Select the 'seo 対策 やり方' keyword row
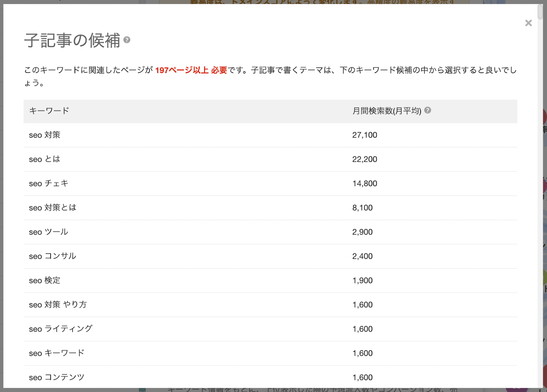This screenshot has height=392, width=547. [270, 305]
